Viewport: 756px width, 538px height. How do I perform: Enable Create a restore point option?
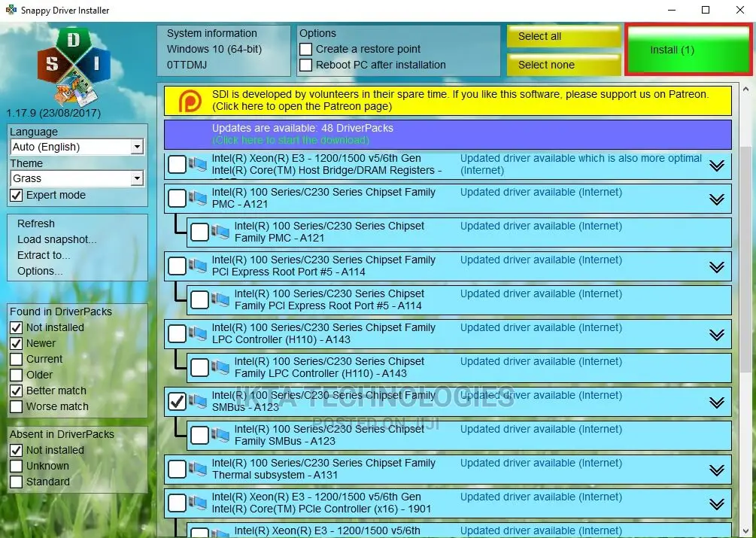point(305,49)
